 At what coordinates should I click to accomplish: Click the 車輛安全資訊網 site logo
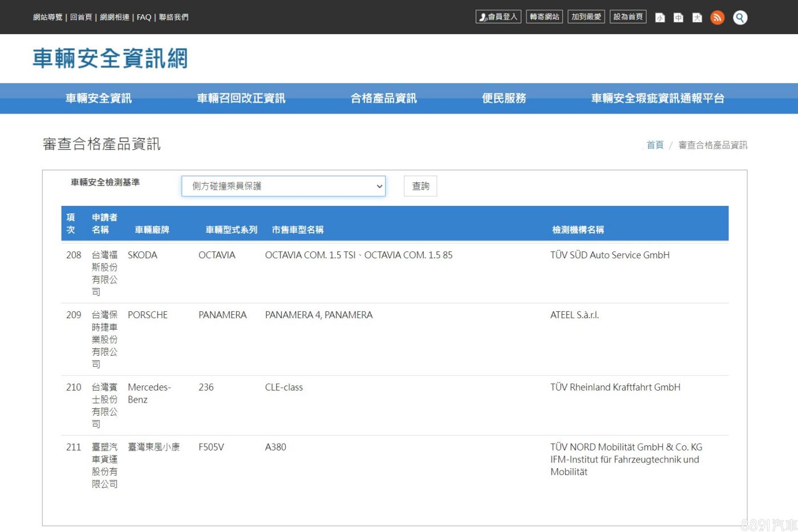pyautogui.click(x=110, y=59)
